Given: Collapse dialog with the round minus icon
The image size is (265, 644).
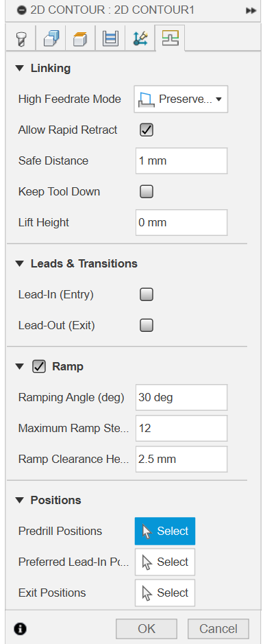Looking at the screenshot, I should [22, 10].
